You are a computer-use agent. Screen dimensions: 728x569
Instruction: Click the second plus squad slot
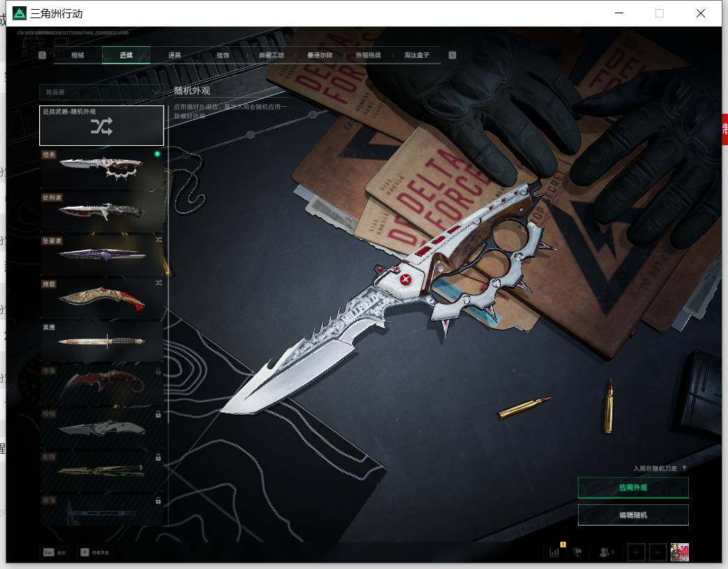point(657,552)
